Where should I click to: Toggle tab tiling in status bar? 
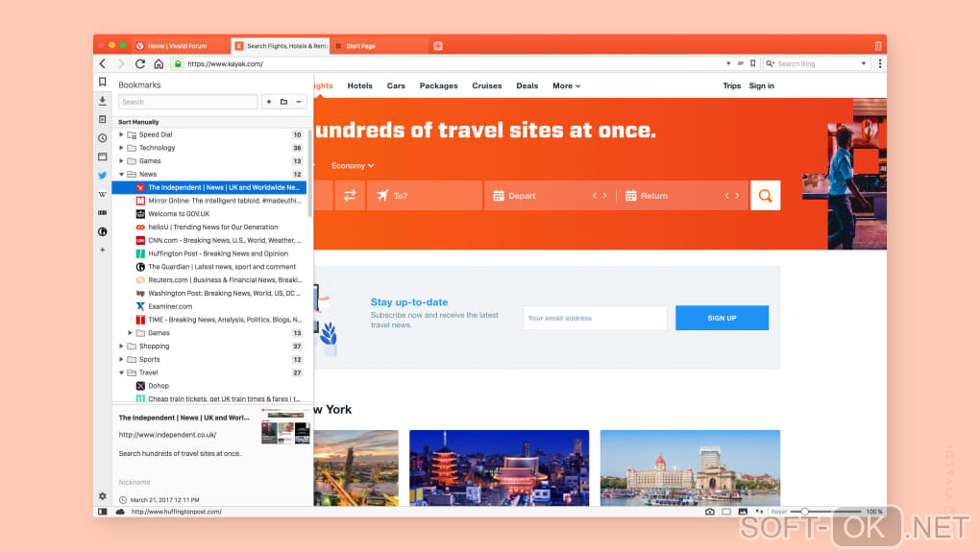(726, 512)
